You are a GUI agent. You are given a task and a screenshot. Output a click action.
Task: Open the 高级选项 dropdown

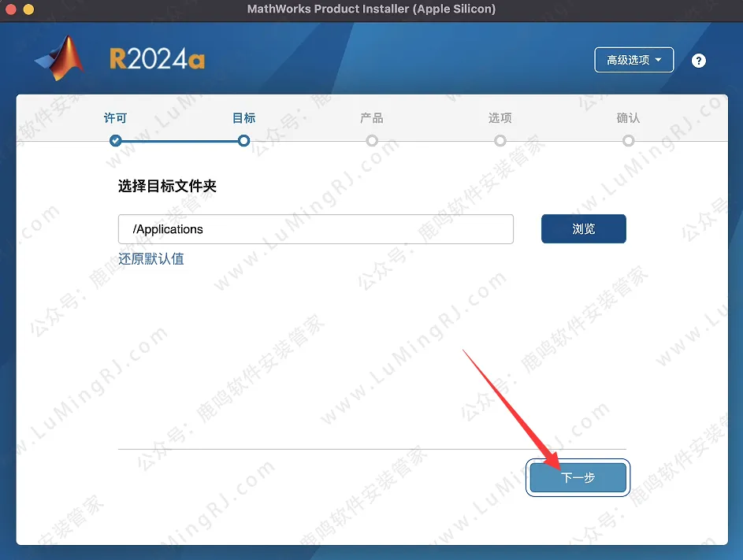(634, 60)
